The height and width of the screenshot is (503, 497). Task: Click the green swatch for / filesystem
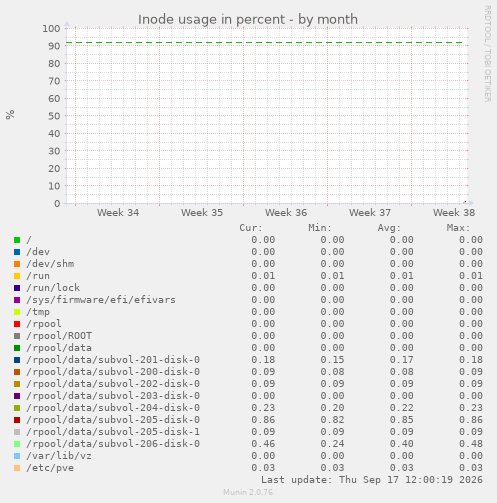tap(17, 240)
